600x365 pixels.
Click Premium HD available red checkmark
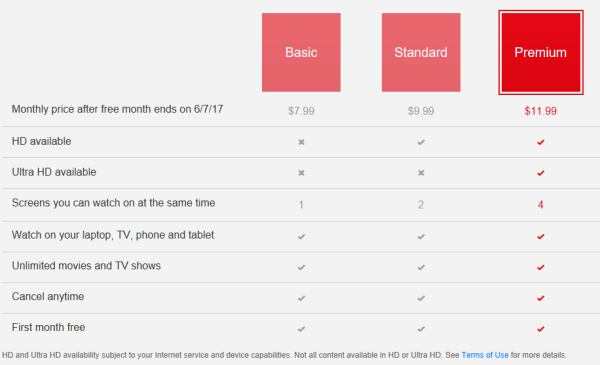(541, 142)
